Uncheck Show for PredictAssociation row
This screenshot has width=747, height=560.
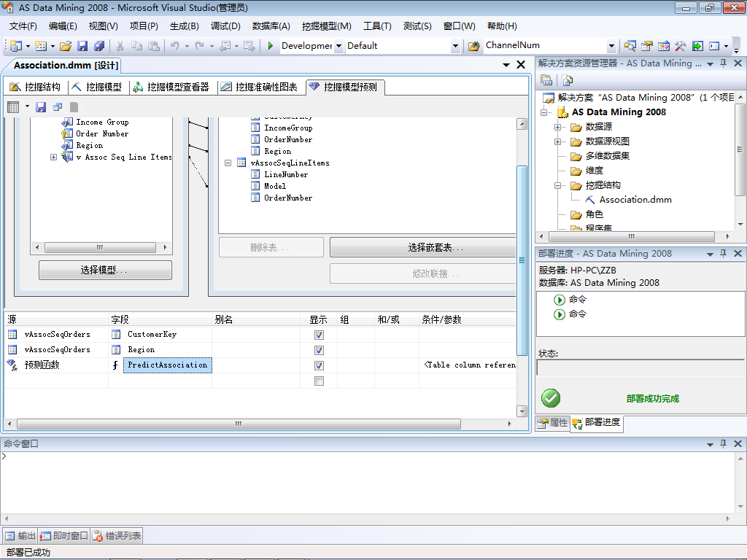pos(320,365)
